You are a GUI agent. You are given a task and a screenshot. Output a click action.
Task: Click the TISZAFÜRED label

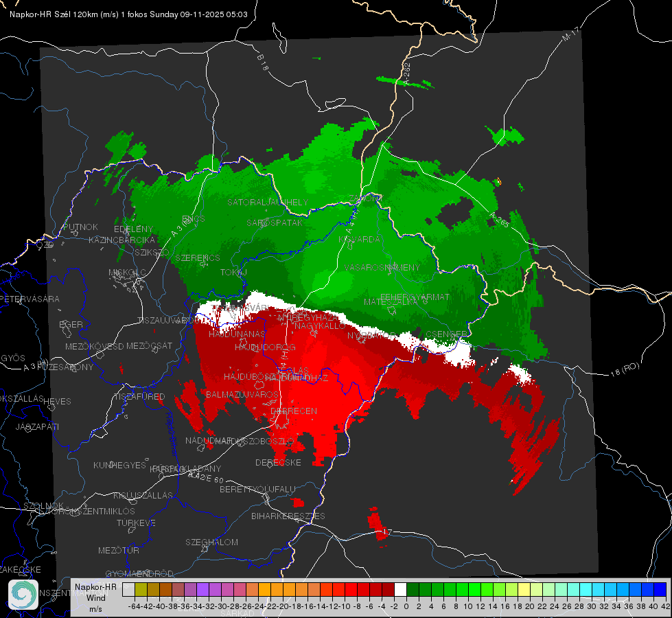tap(139, 397)
